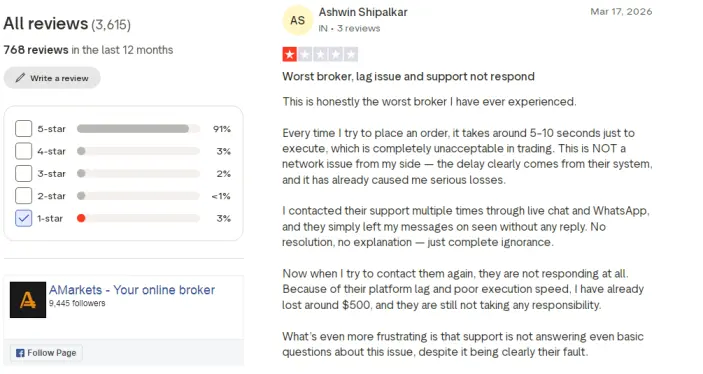Click the review title Worst broker, lag issue
This screenshot has width=703, height=374.
(408, 76)
